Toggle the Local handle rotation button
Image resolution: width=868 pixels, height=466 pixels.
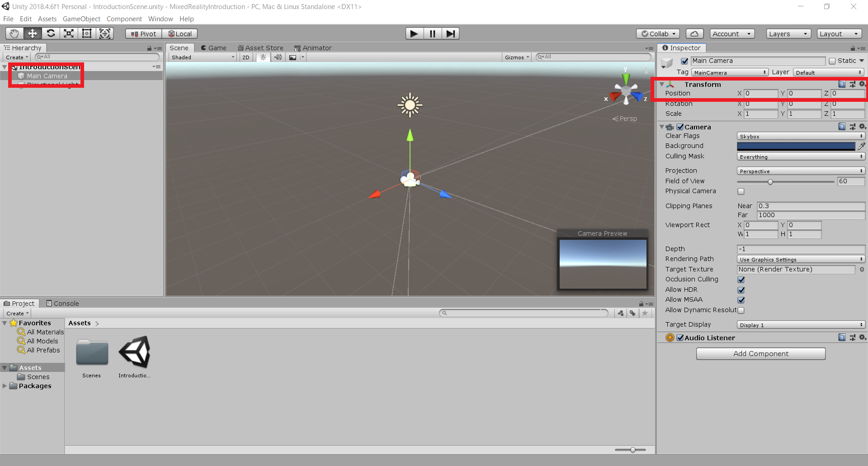pos(180,34)
